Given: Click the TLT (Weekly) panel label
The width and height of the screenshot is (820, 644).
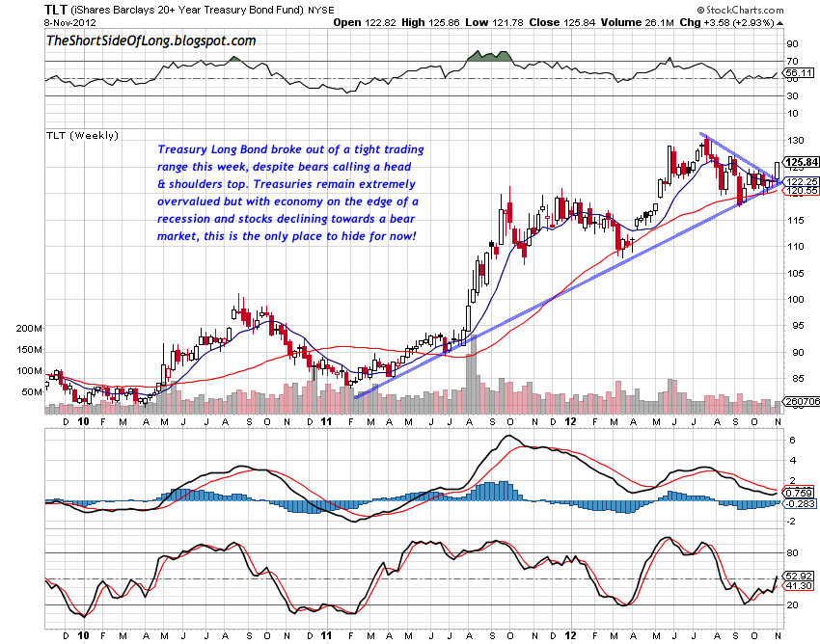Looking at the screenshot, I should (x=80, y=137).
